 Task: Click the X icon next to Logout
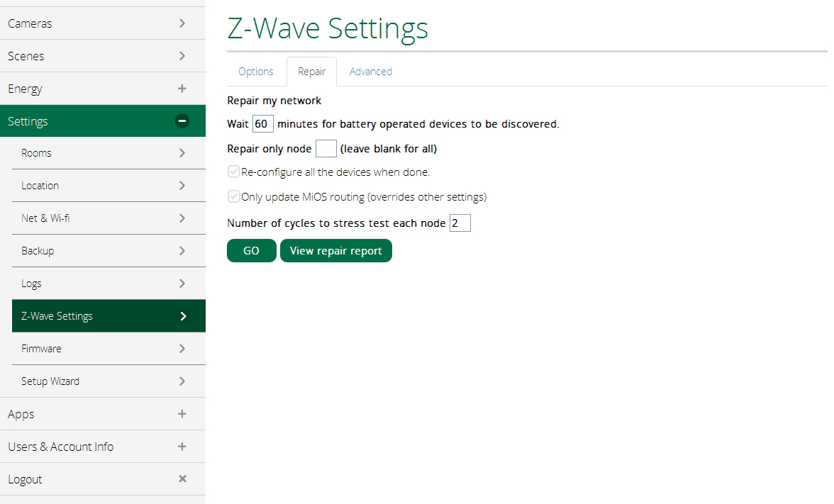coord(182,479)
